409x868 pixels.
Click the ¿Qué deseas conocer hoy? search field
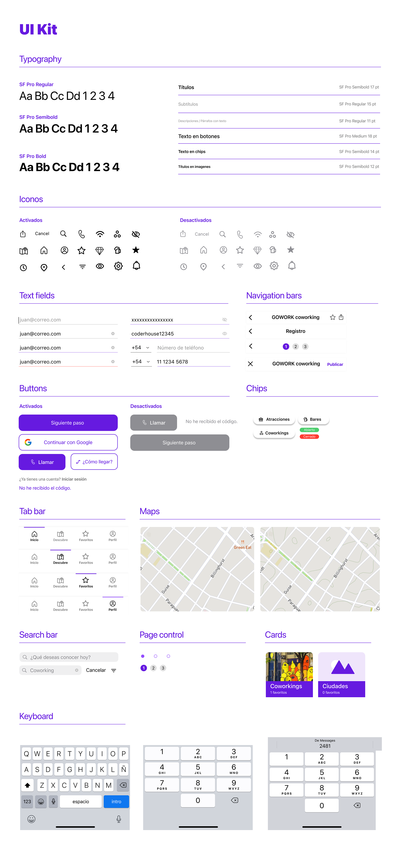pyautogui.click(x=69, y=657)
